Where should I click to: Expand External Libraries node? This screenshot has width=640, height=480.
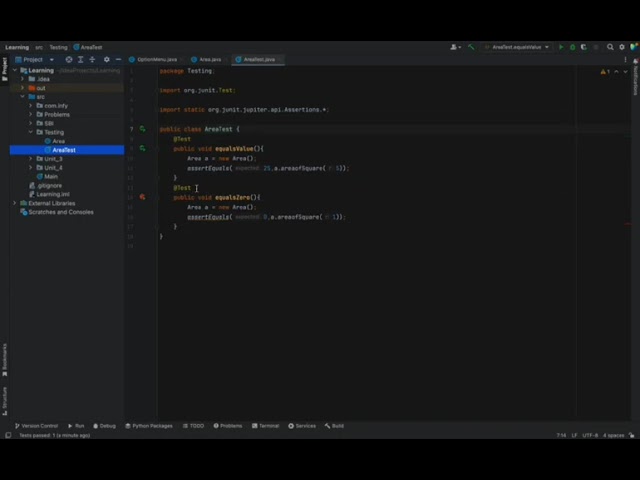[15, 203]
